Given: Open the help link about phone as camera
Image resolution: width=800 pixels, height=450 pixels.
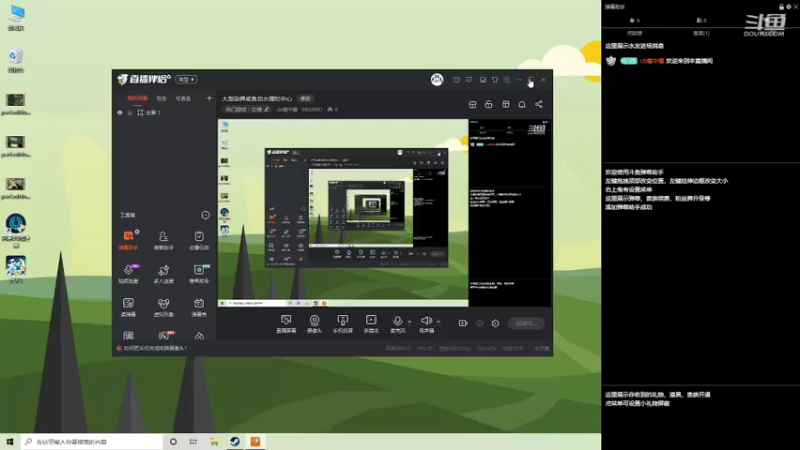Looking at the screenshot, I should point(155,348).
